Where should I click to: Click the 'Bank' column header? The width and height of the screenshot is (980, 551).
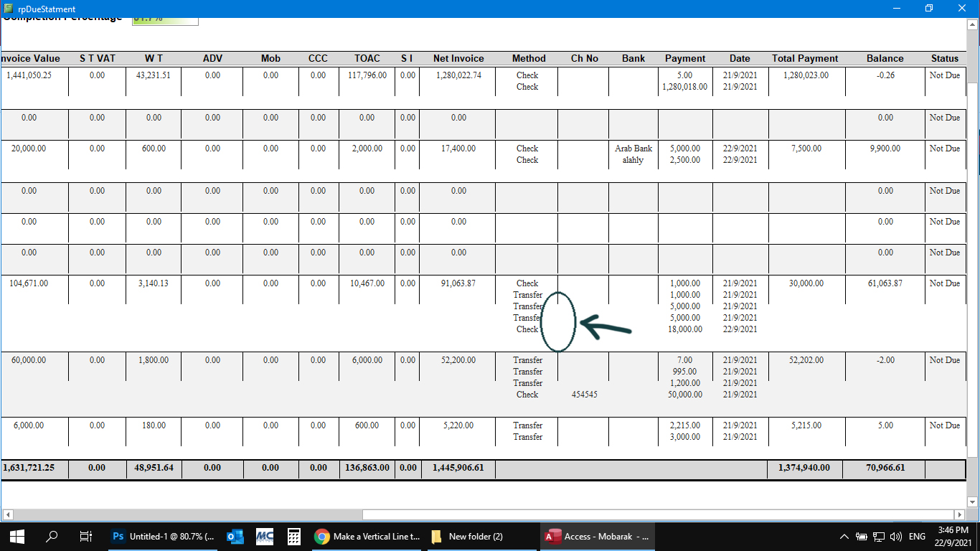point(633,58)
